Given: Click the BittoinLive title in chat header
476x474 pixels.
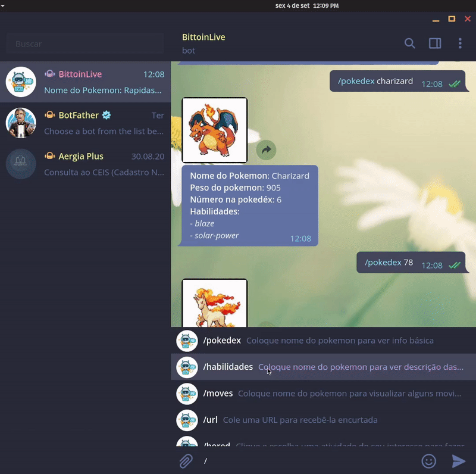Looking at the screenshot, I should (x=203, y=37).
